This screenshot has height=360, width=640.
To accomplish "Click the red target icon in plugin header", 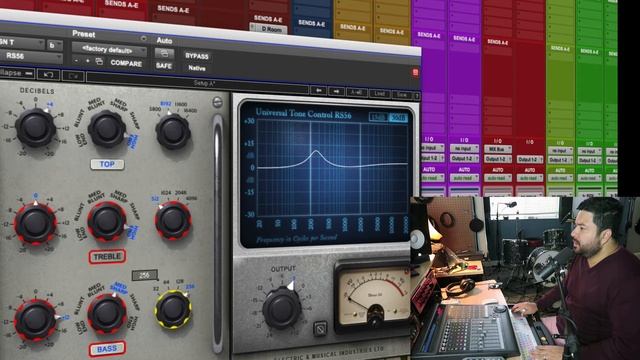I will (415, 73).
